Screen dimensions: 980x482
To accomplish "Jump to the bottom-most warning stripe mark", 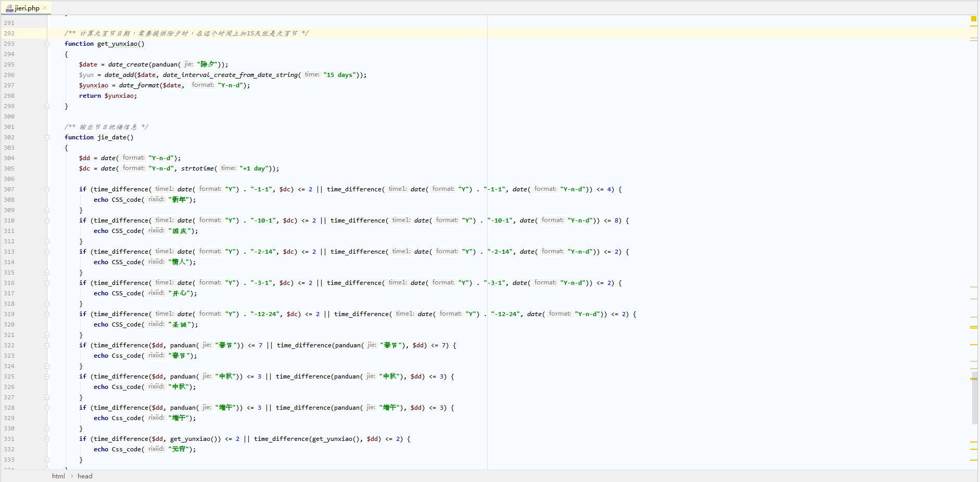I will [x=974, y=460].
